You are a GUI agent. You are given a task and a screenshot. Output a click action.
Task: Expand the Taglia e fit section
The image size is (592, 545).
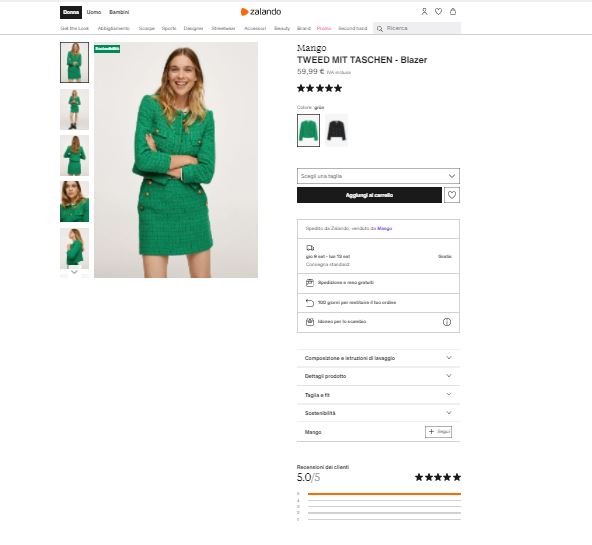[378, 395]
